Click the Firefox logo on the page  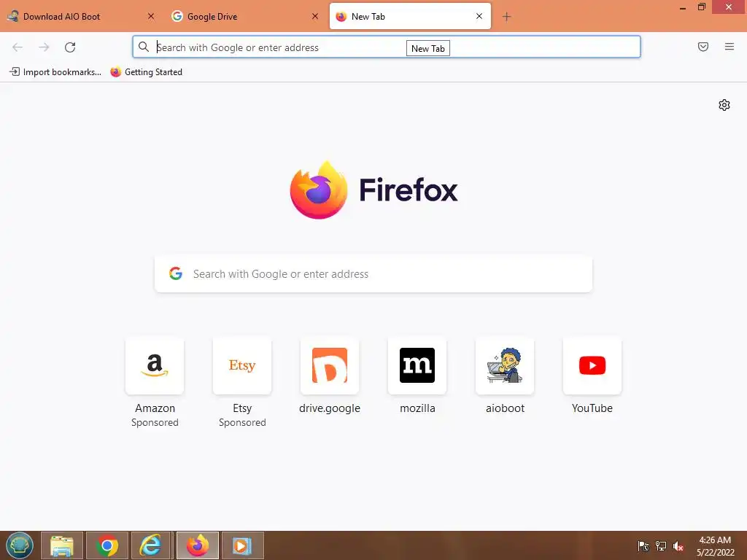click(319, 190)
